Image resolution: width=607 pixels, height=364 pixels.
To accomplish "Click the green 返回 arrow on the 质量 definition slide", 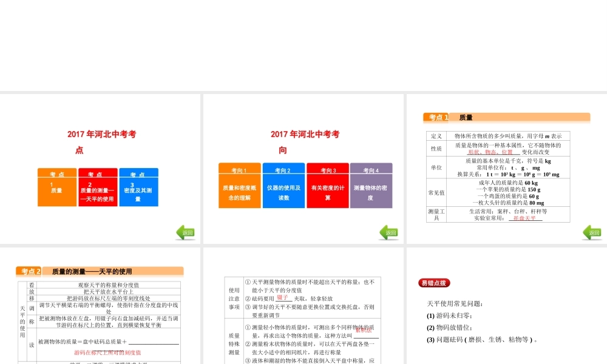I will (x=592, y=232).
